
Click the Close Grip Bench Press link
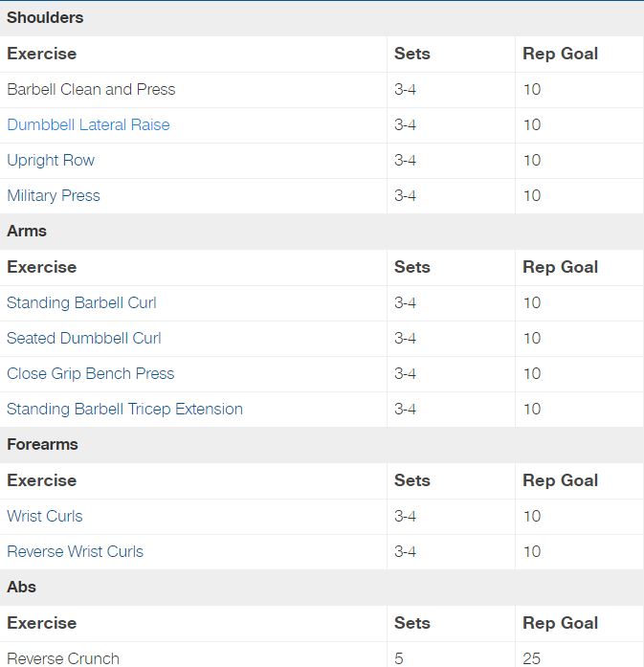91,373
